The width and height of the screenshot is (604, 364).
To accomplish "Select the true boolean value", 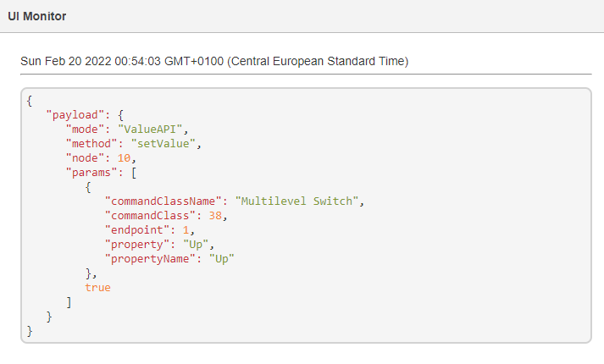I will pos(97,288).
